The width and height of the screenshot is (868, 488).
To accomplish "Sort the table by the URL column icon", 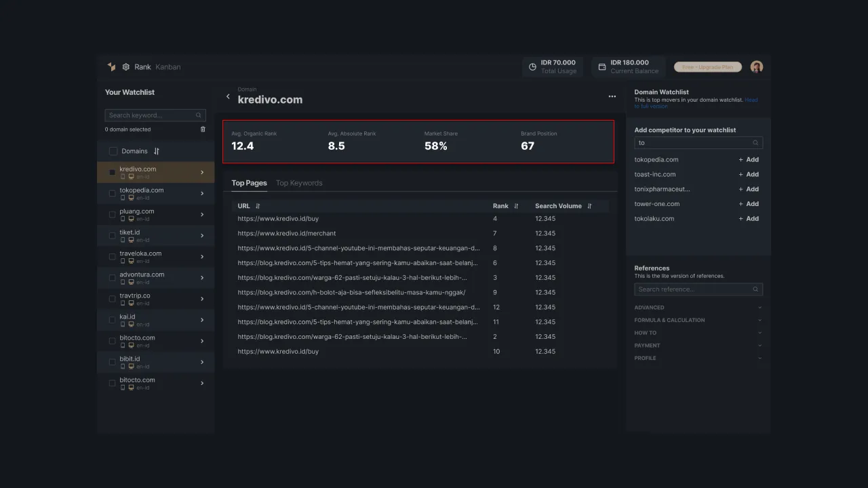I will 258,206.
